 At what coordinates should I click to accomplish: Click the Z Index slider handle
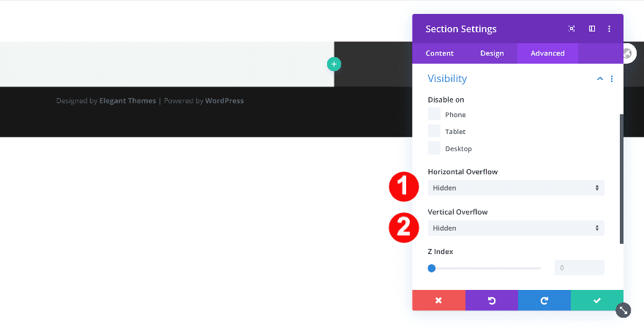(432, 268)
